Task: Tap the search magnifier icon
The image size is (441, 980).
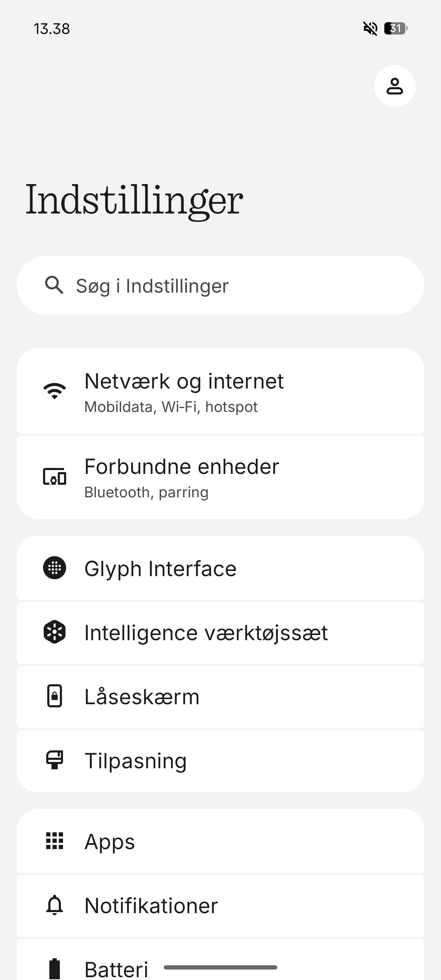Action: point(54,285)
